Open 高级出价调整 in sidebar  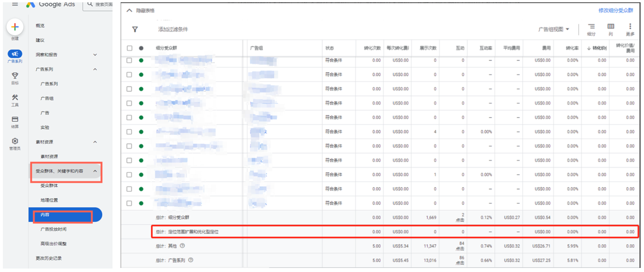tap(54, 244)
